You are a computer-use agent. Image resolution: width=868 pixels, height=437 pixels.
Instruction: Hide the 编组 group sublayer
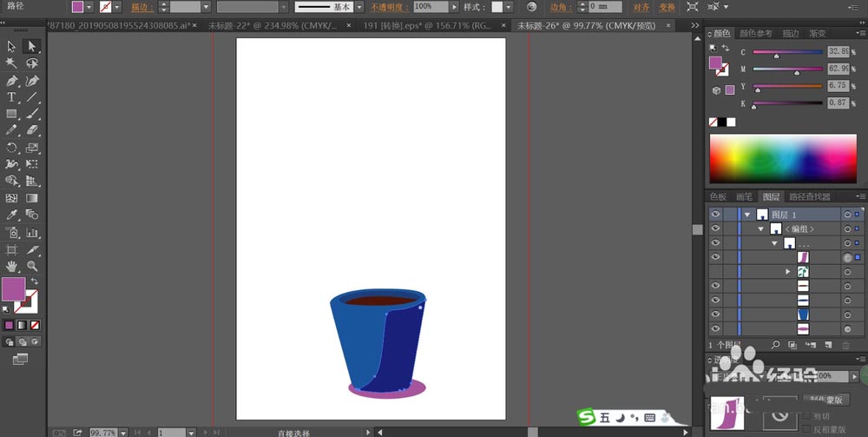click(716, 228)
